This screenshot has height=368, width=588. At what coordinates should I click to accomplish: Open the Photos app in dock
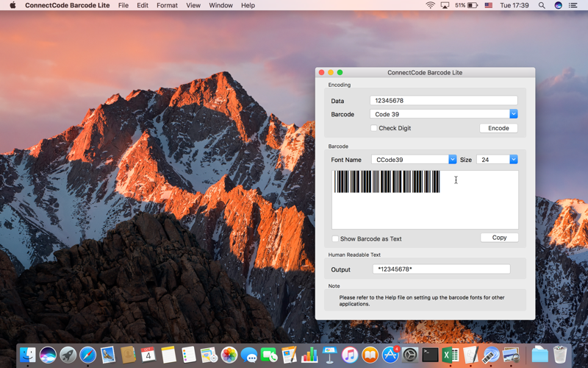pyautogui.click(x=229, y=355)
